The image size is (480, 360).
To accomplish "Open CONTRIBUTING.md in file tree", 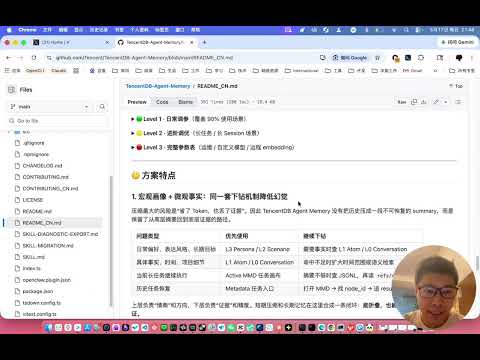I will point(45,177).
